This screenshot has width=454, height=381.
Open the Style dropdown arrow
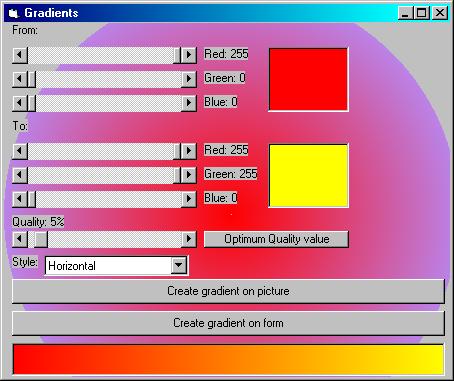pyautogui.click(x=179, y=266)
